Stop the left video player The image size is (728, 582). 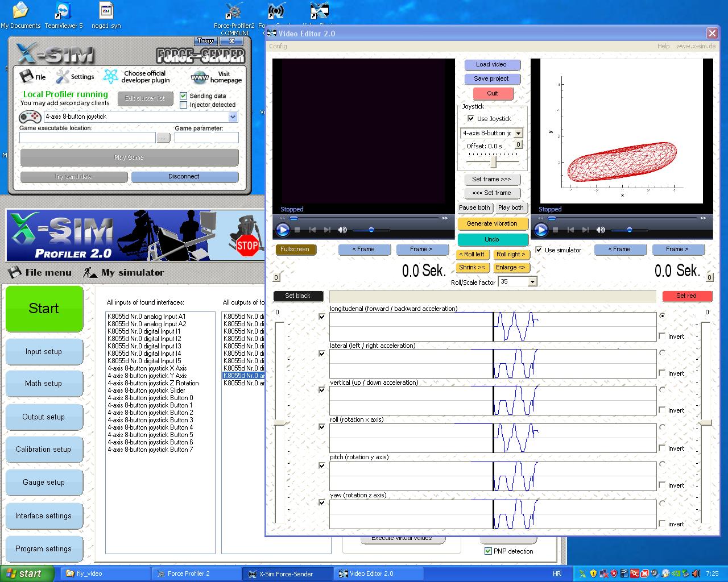297,230
